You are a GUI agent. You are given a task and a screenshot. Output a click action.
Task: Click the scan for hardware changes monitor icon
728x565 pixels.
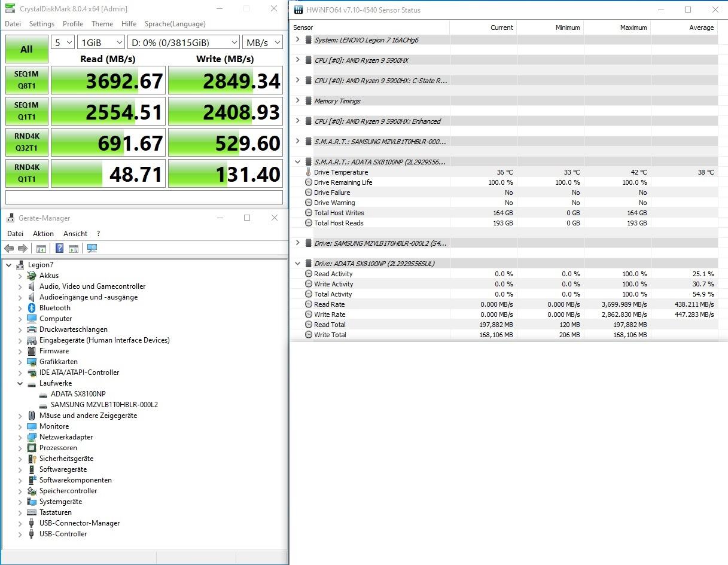coord(92,249)
